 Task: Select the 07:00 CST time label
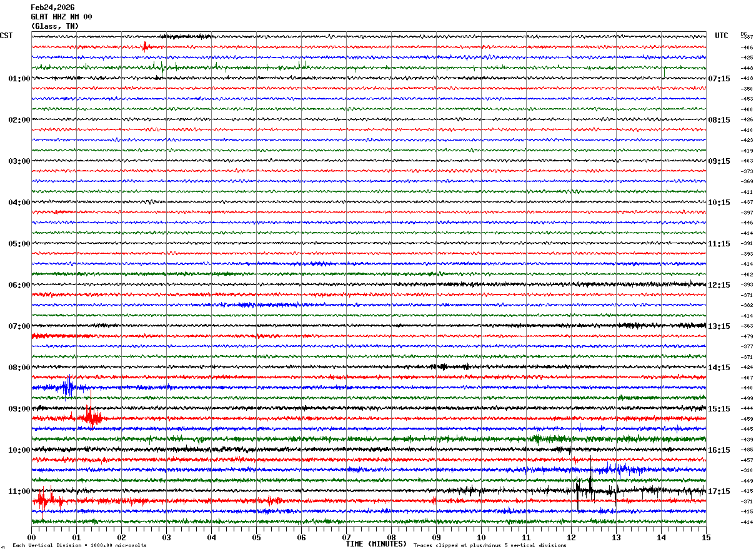[19, 326]
